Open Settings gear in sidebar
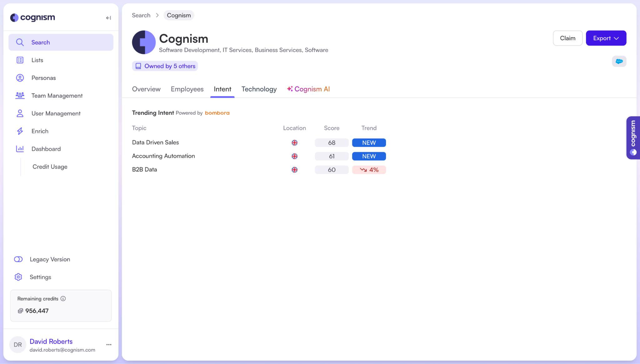The image size is (640, 364). click(x=18, y=277)
